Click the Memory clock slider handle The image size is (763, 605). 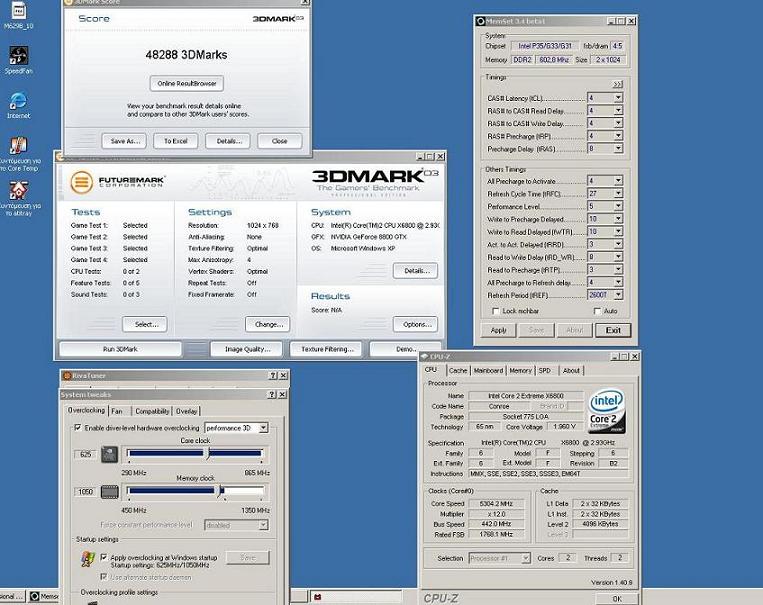click(219, 491)
